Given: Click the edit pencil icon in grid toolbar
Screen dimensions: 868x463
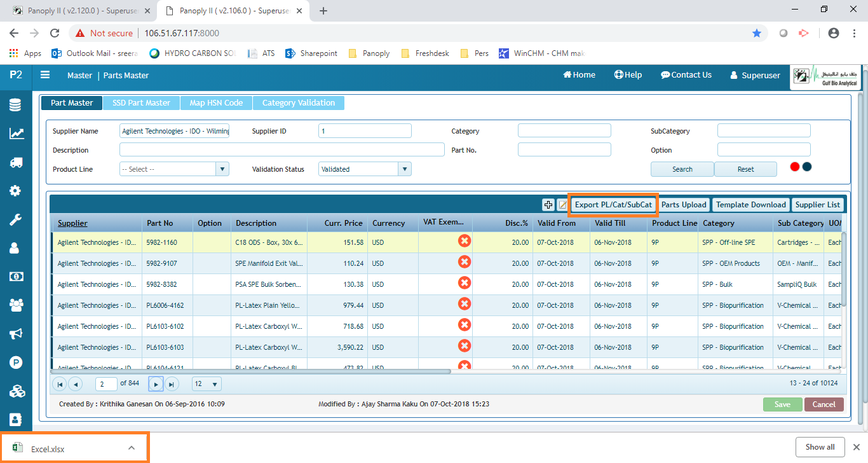Looking at the screenshot, I should point(562,204).
